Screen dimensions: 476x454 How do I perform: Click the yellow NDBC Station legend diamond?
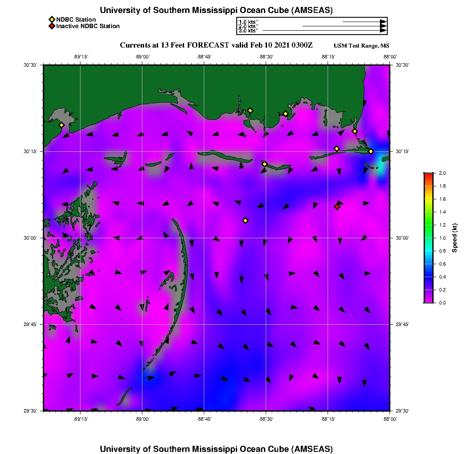[51, 19]
